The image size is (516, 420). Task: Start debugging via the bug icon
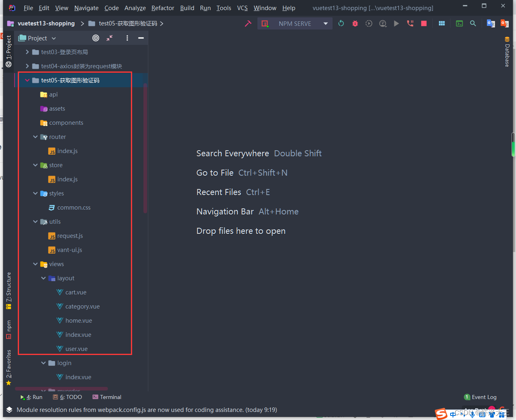(x=355, y=23)
